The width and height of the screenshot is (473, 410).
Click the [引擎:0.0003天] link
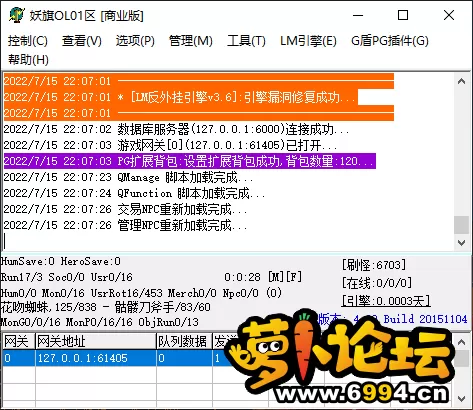pyautogui.click(x=386, y=301)
